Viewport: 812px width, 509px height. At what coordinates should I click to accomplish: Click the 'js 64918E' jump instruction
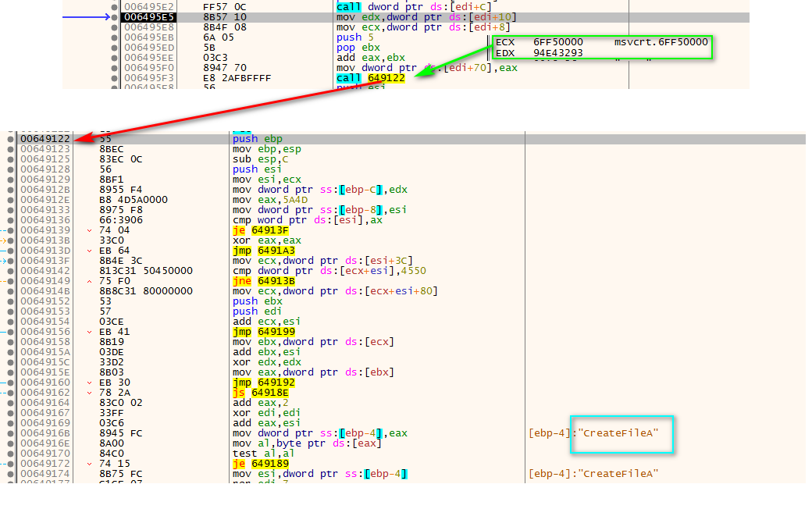pos(261,393)
